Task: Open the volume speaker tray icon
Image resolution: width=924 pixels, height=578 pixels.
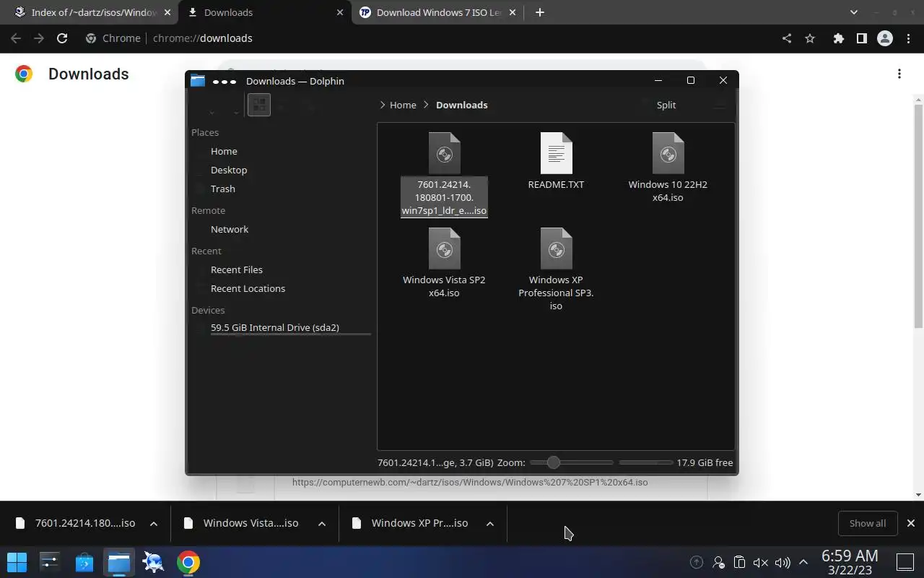Action: [x=782, y=562]
